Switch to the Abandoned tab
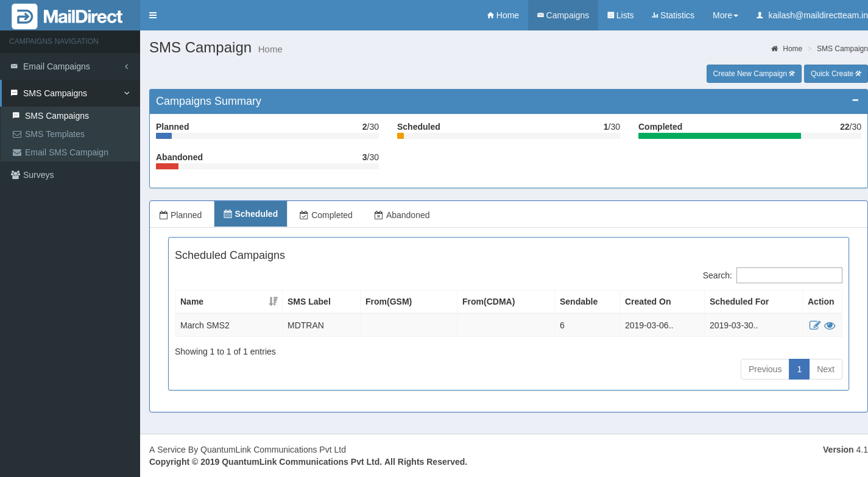Screen dimensions: 868x477 coord(402,215)
